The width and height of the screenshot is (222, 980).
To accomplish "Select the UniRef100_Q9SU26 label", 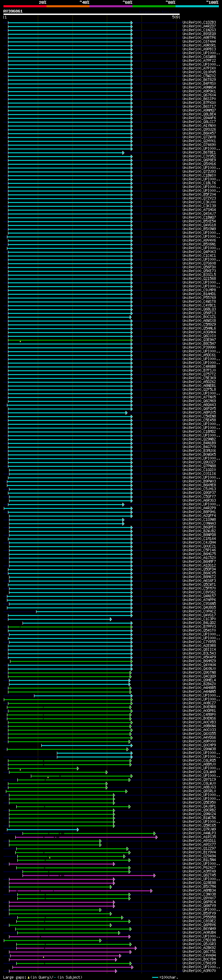I will coord(199,130).
